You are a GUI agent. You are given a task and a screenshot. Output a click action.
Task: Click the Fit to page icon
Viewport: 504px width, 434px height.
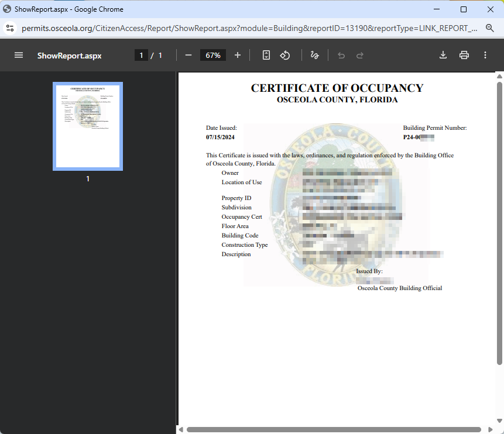tap(266, 54)
